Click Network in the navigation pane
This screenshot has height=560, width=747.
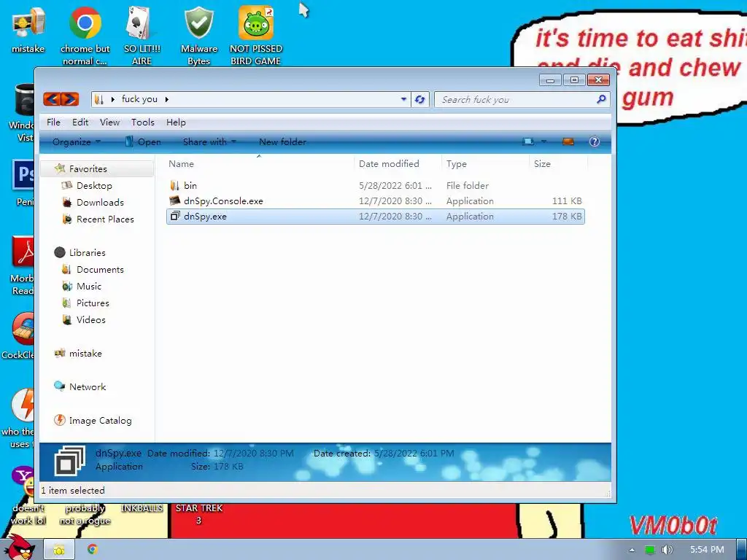88,386
